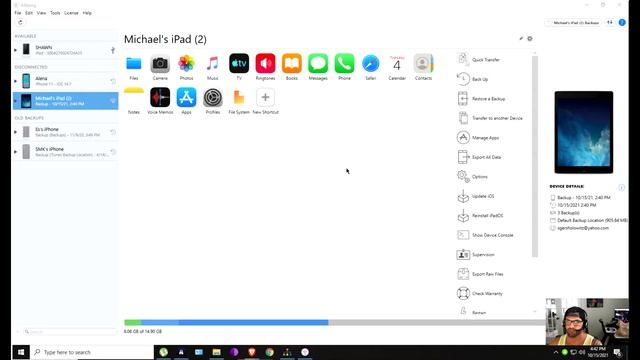Select Es's iPhone old backup

pyautogui.click(x=65, y=132)
